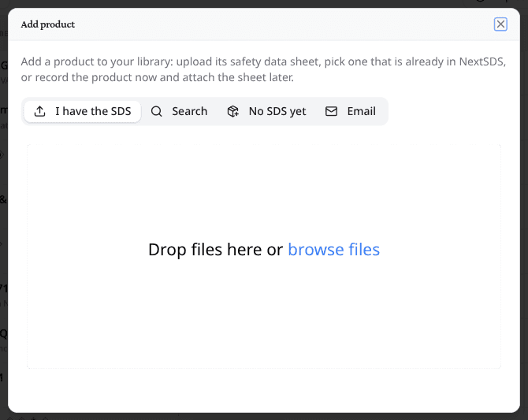Switch to the Email tab label
This screenshot has width=528, height=420.
point(361,111)
